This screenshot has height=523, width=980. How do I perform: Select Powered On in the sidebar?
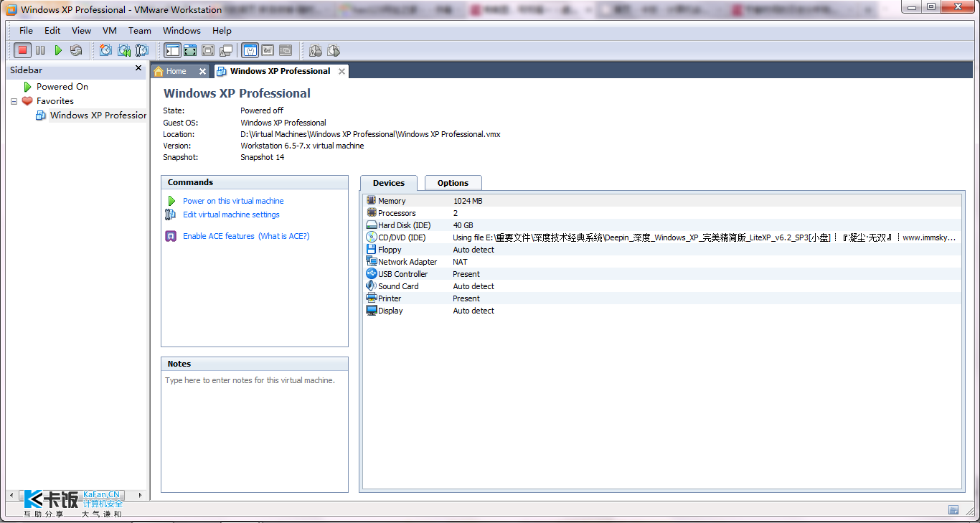click(x=62, y=86)
